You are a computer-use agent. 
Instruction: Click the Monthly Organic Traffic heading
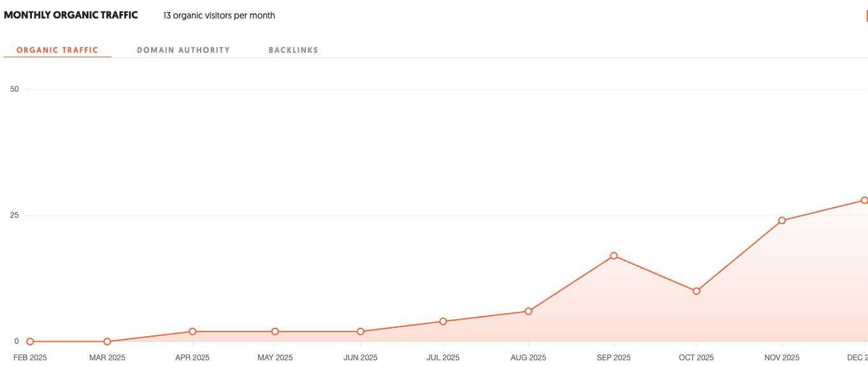point(71,15)
